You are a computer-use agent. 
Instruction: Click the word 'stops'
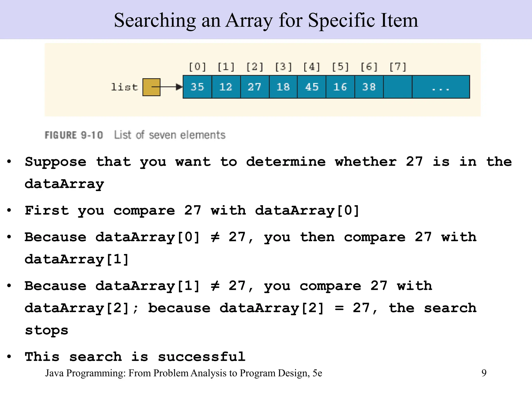46,331
